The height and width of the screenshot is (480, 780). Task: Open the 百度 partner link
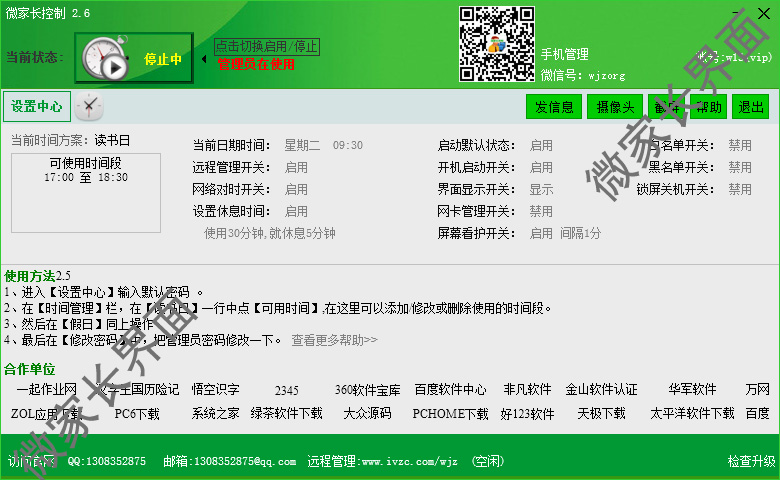758,413
